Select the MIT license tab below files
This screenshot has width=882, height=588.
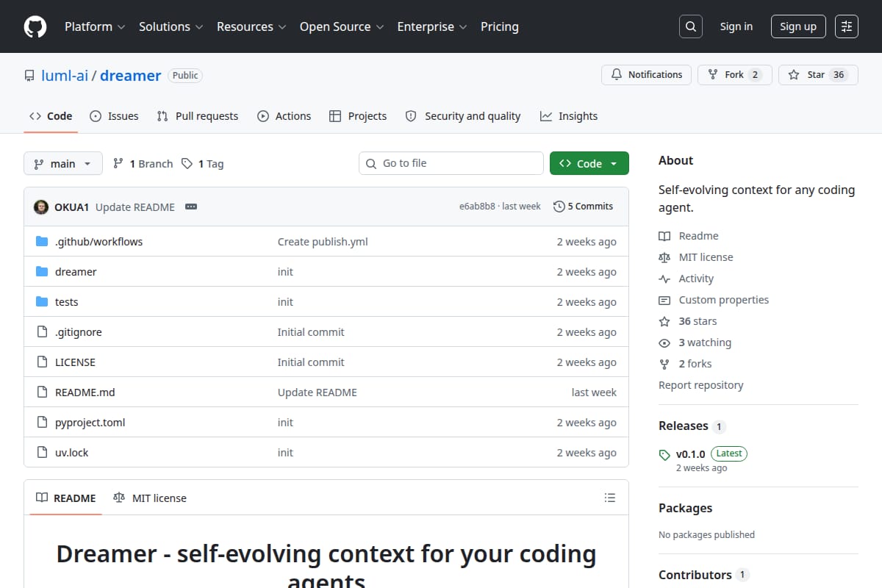[150, 498]
